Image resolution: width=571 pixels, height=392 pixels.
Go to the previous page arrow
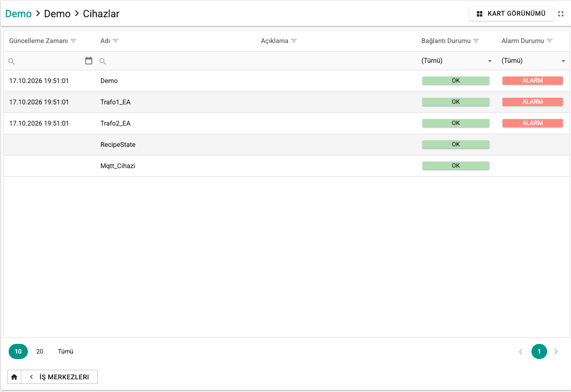tap(521, 351)
